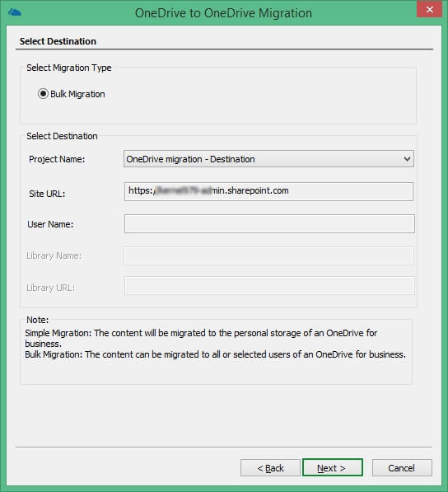
Task: Click the window title 'OneDrive to OneDrive Migration'
Action: pos(223,13)
